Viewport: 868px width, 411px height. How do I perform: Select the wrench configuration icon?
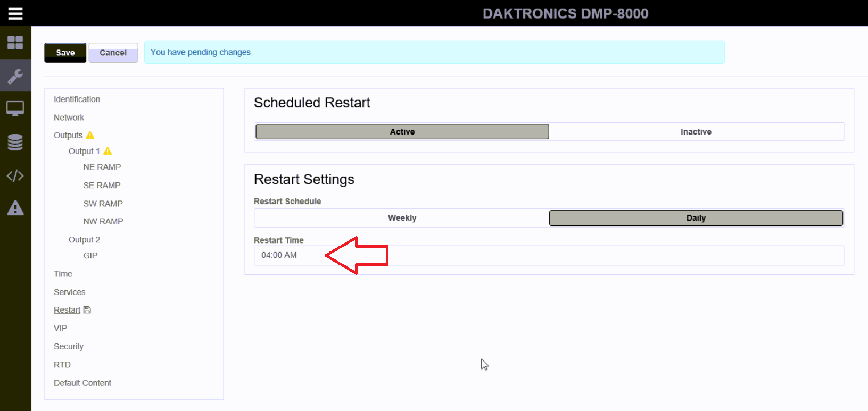tap(15, 76)
